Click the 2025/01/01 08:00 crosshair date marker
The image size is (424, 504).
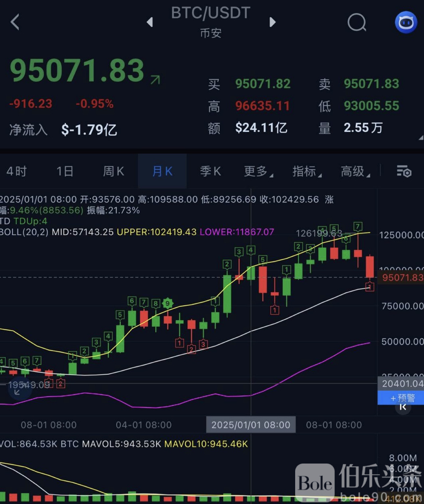coord(251,425)
